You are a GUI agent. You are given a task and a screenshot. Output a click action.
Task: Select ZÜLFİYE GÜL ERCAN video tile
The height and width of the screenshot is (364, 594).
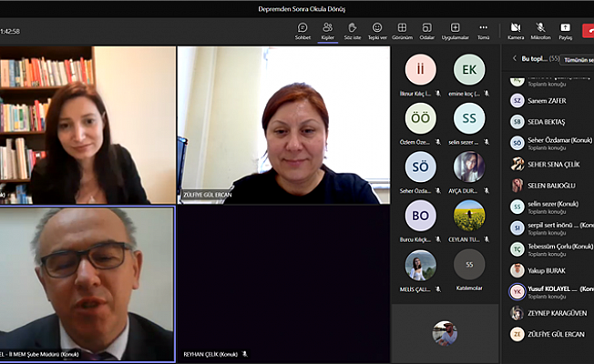283,126
